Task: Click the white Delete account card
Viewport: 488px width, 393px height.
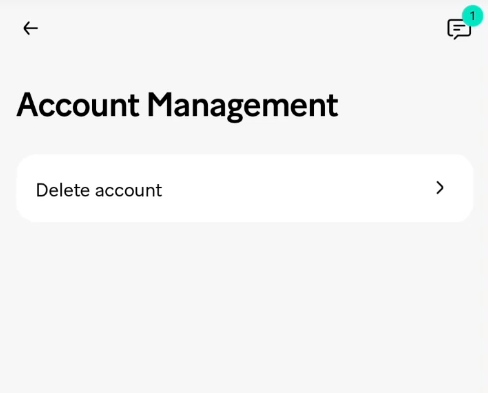Action: click(x=245, y=188)
